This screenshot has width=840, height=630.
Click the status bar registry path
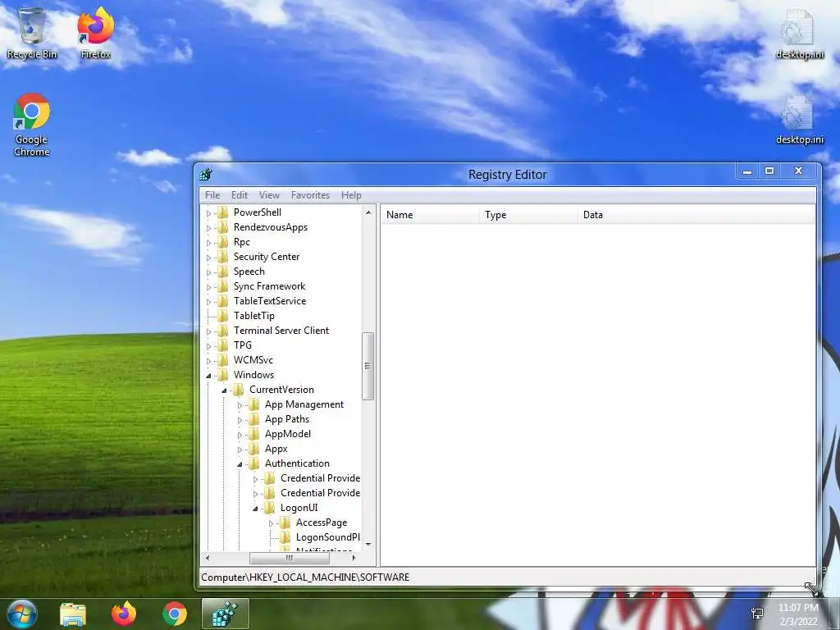click(x=305, y=577)
